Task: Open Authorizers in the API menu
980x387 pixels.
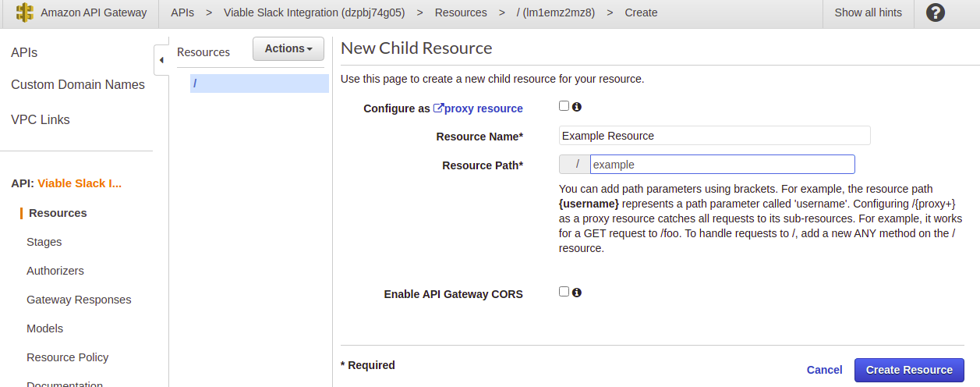Action: click(55, 271)
